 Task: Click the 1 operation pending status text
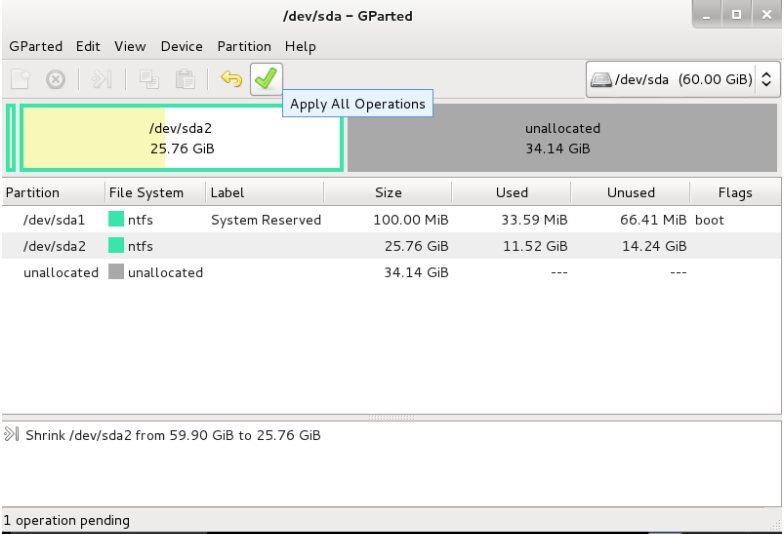click(66, 520)
